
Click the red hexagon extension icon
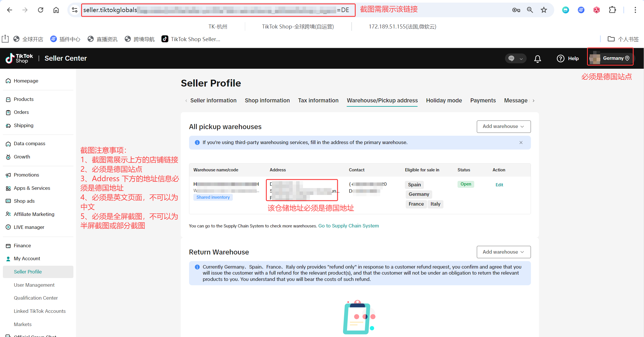[x=597, y=10]
